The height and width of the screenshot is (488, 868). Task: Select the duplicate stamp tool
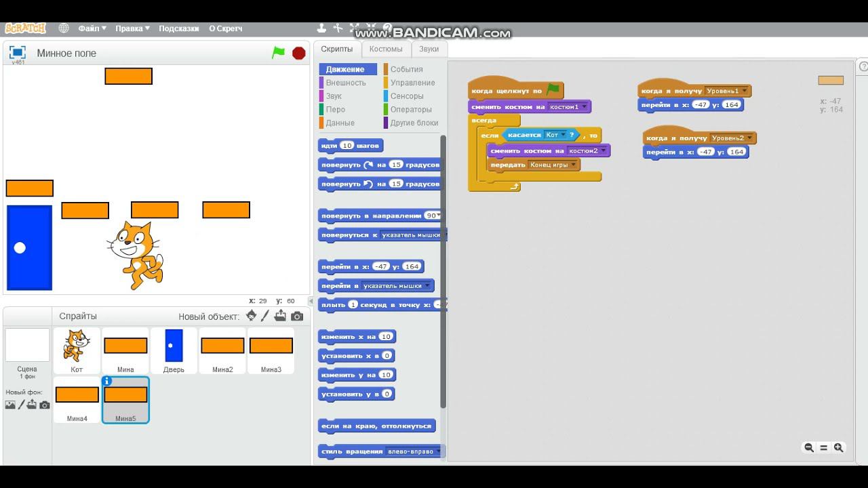point(322,28)
